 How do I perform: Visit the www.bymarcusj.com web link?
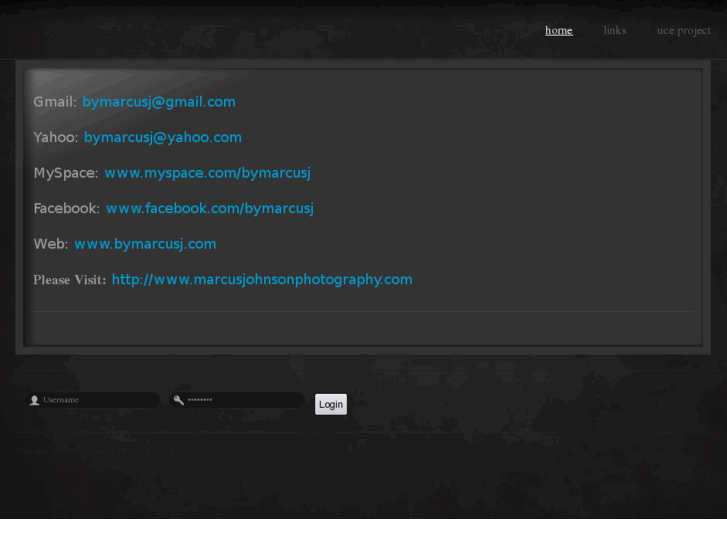146,244
